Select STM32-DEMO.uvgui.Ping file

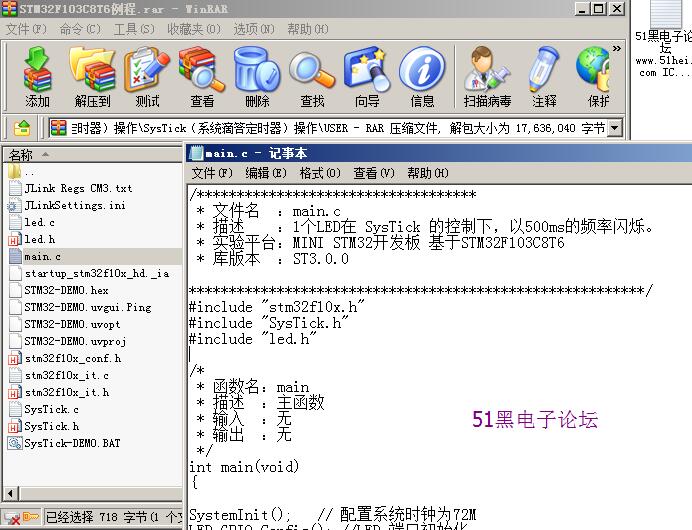[88, 308]
